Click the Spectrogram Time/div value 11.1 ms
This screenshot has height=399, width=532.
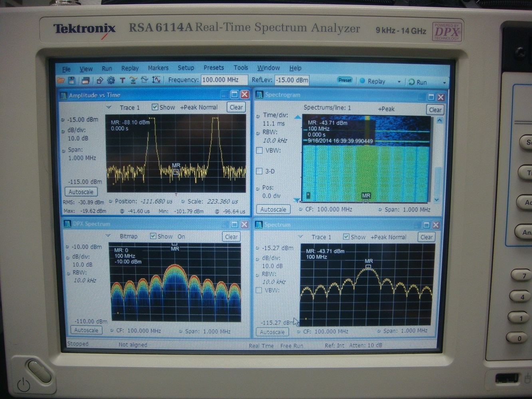click(274, 124)
